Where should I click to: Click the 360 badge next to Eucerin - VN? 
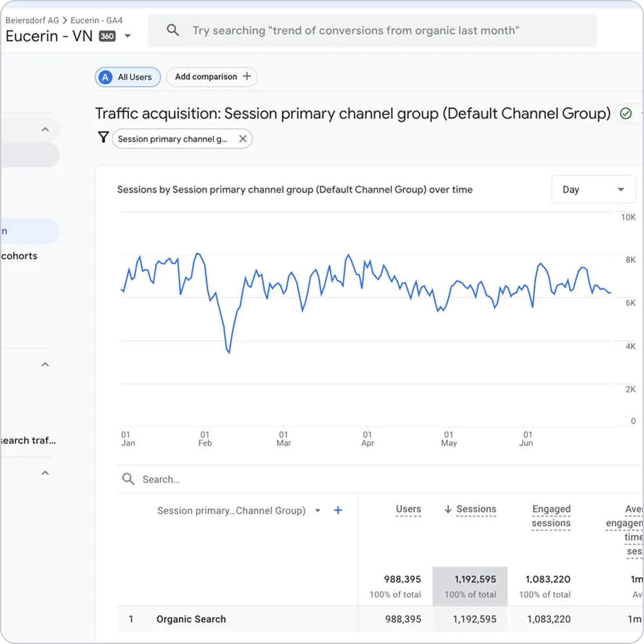tap(108, 36)
